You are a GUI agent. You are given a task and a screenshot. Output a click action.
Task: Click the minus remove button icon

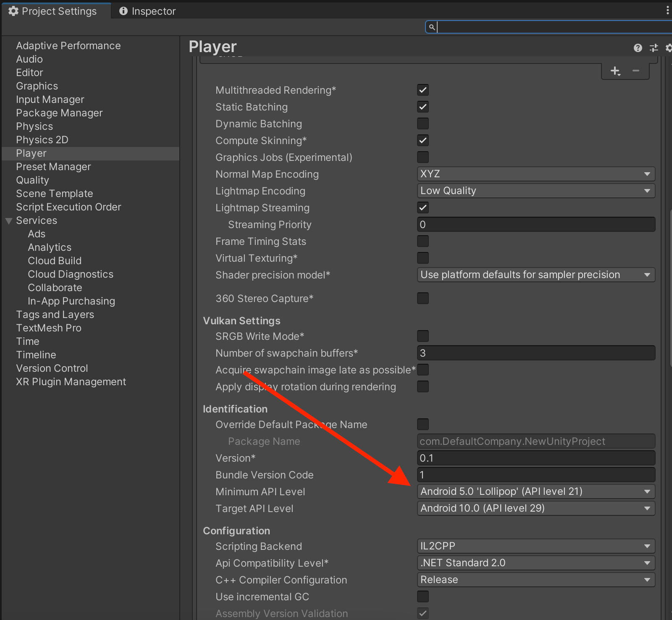[x=636, y=71]
